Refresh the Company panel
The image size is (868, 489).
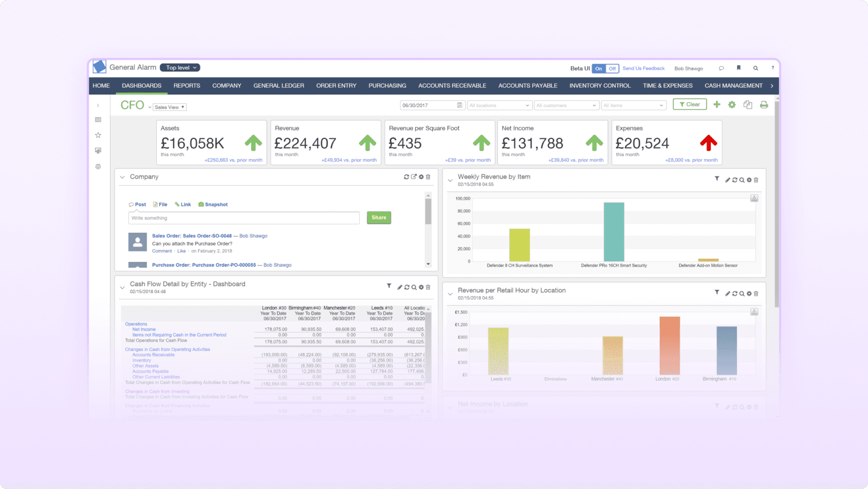coord(407,177)
